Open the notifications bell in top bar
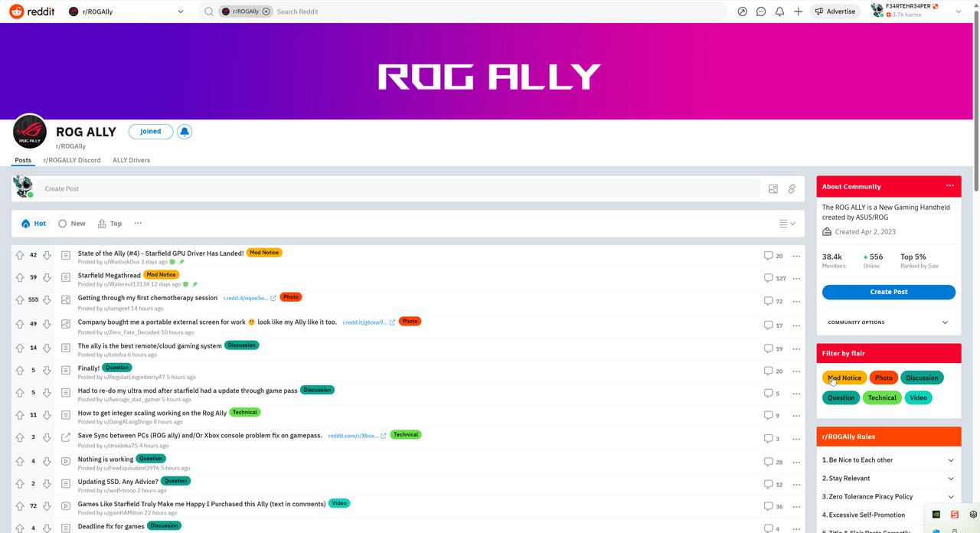This screenshot has height=533, width=980. (x=779, y=11)
